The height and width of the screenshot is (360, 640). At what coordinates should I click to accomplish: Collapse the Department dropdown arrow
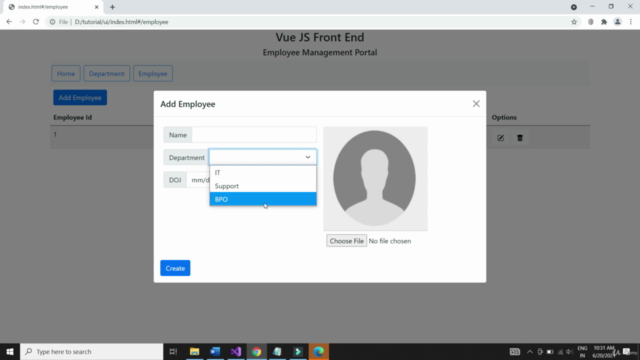point(308,157)
